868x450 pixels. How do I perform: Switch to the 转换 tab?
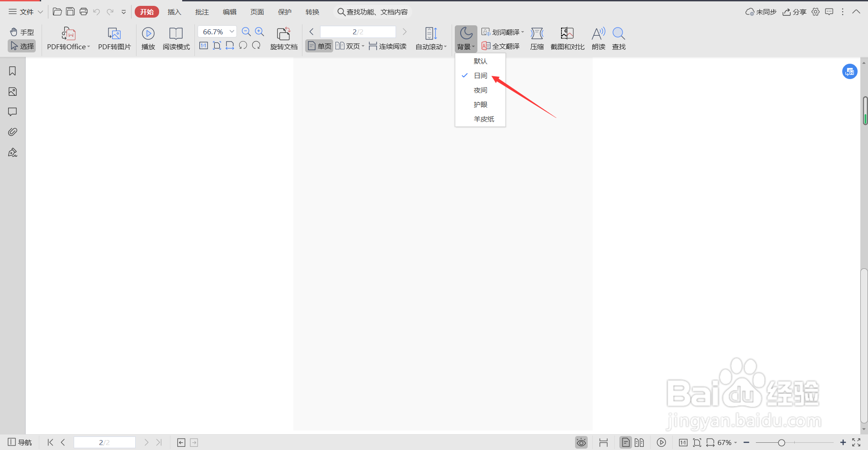click(x=312, y=12)
